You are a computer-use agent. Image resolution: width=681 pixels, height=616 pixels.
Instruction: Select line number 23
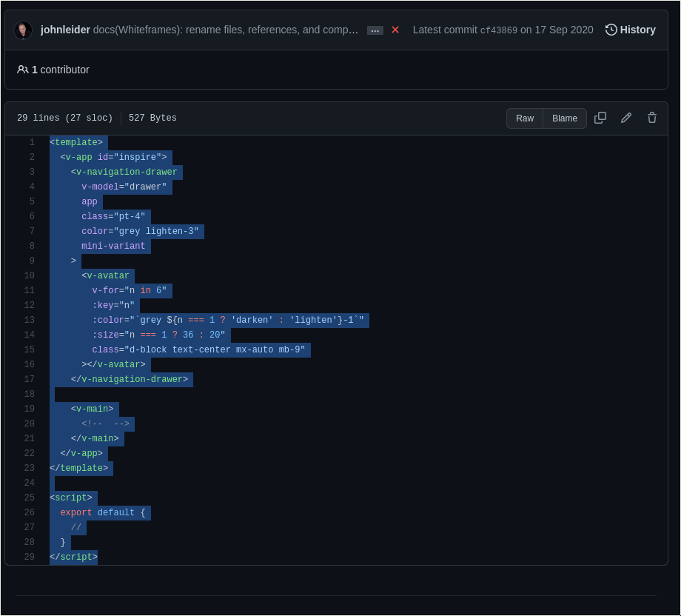coord(29,467)
